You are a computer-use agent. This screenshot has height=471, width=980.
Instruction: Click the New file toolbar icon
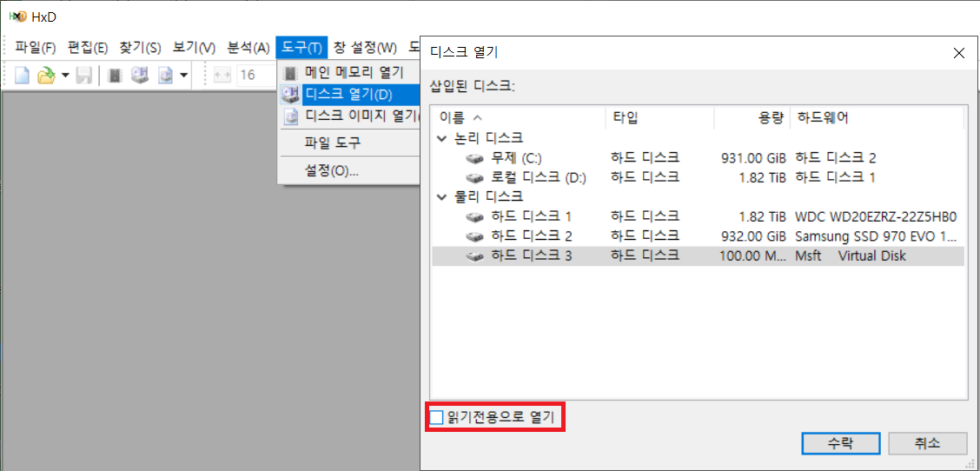[23, 76]
